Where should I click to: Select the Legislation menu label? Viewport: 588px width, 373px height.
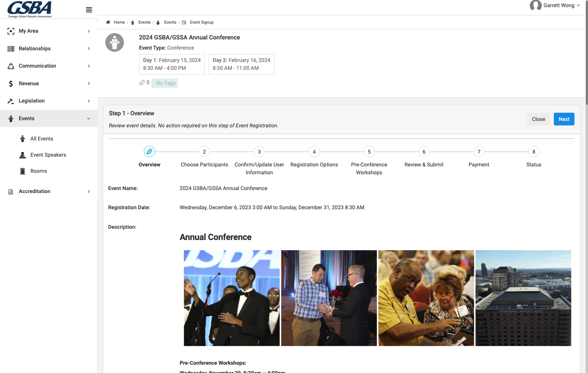[x=32, y=101]
